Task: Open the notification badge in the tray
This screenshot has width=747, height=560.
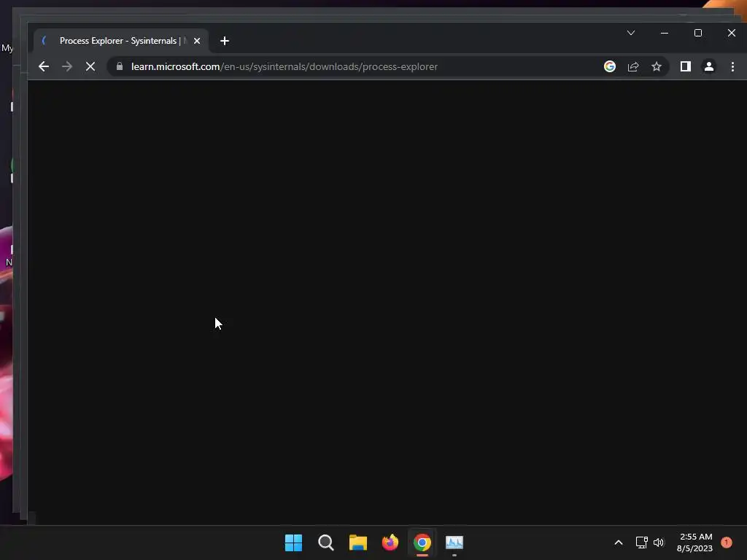Action: tap(727, 542)
